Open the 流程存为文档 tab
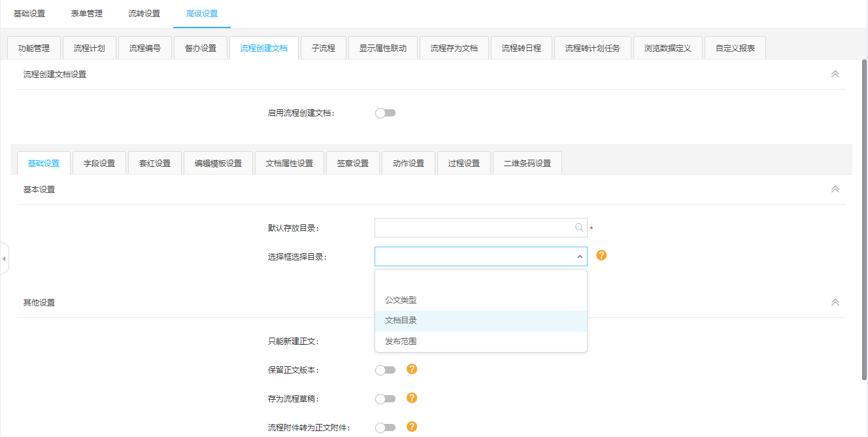 point(454,48)
